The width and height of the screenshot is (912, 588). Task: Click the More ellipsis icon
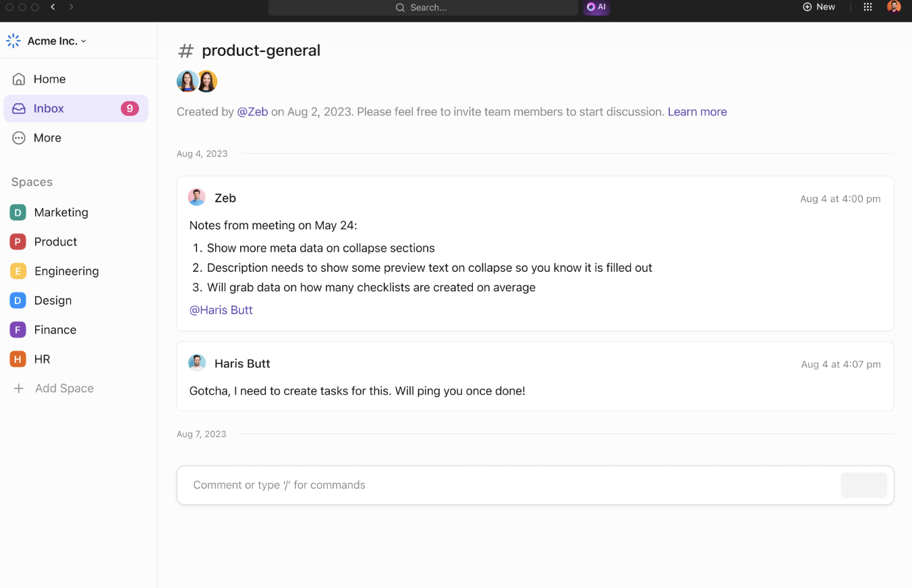[19, 138]
